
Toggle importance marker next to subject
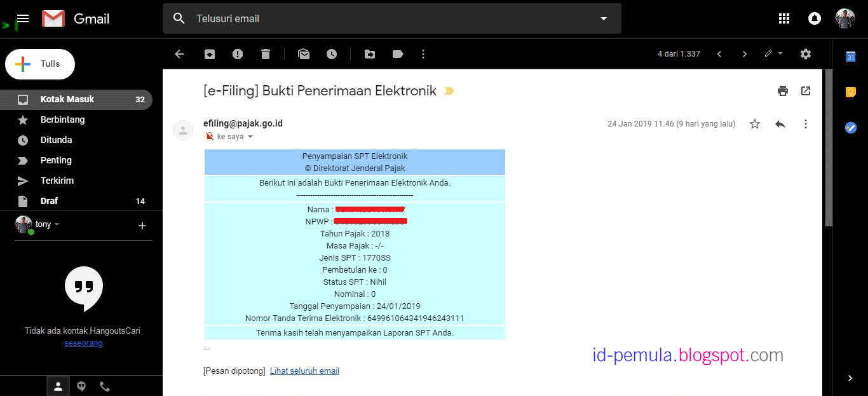pos(449,91)
